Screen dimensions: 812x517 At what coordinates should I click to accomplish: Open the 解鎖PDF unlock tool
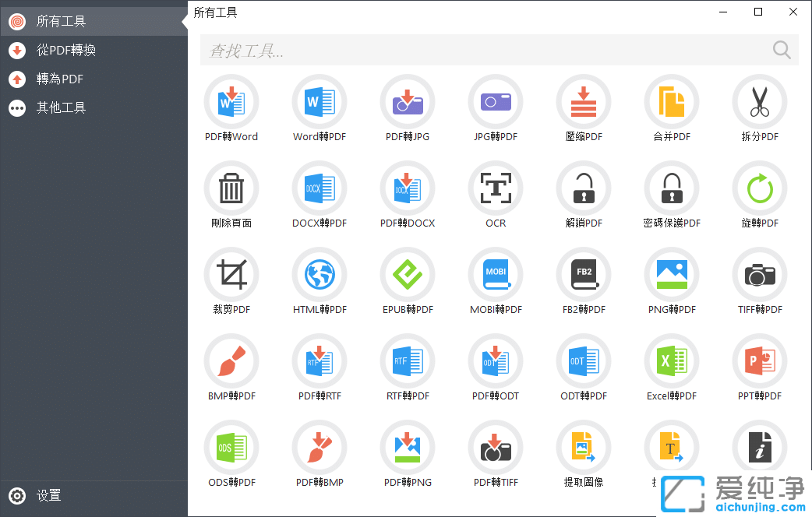click(584, 195)
